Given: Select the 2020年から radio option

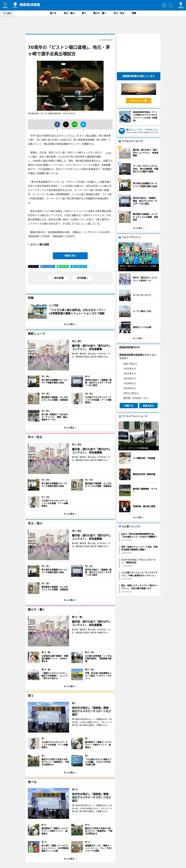Looking at the screenshot, I should point(121,378).
